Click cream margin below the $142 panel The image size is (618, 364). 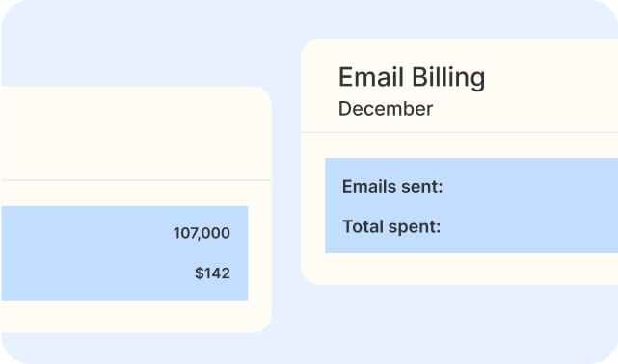(126, 317)
